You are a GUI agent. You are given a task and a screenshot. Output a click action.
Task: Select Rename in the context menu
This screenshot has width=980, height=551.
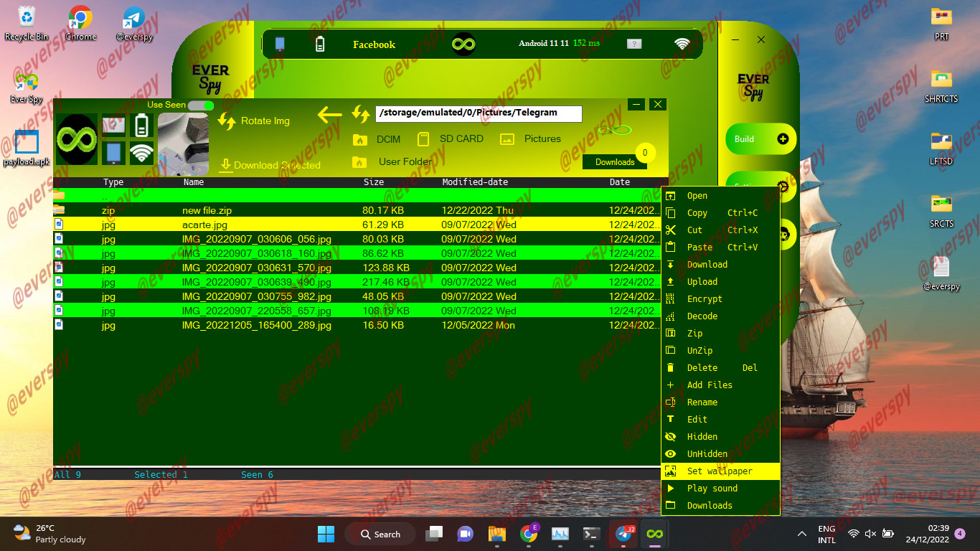click(x=720, y=402)
